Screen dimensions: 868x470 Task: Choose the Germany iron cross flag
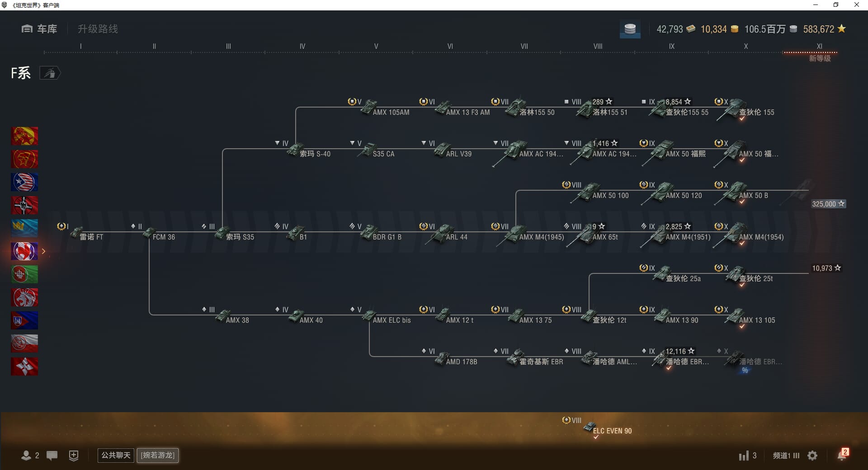24,205
